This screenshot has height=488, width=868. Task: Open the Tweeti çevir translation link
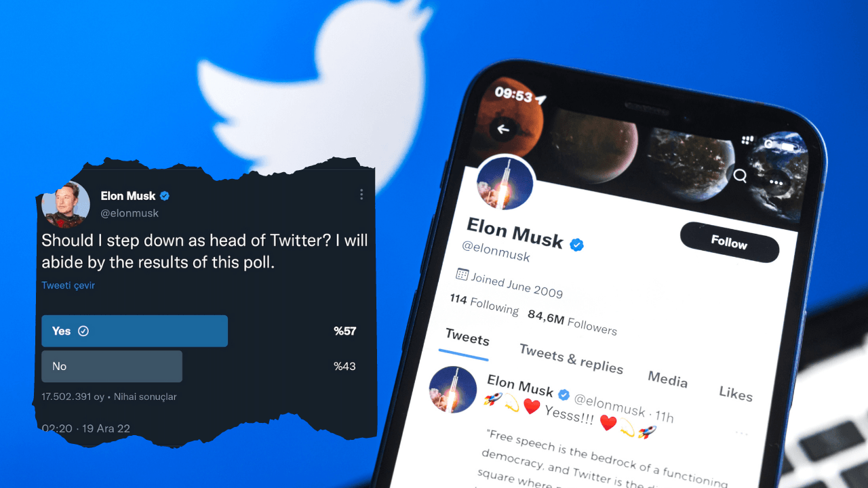[x=68, y=285]
